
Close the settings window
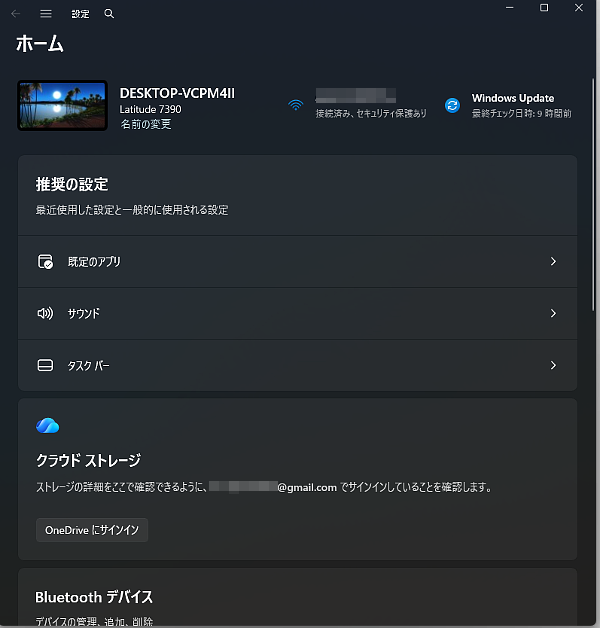click(579, 8)
